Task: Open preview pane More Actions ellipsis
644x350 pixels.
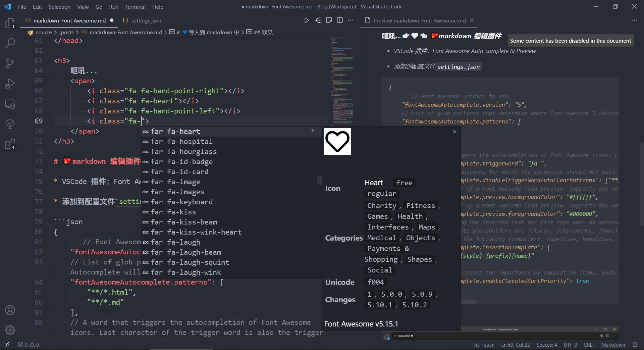Action: [x=634, y=20]
